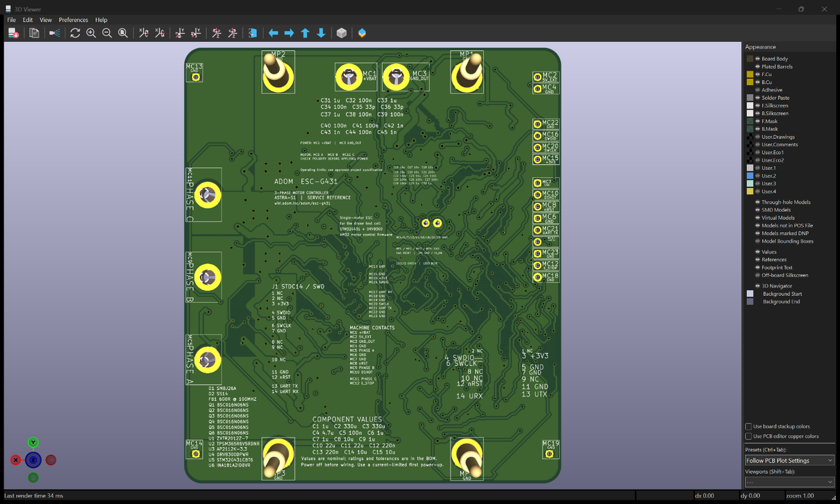The height and width of the screenshot is (504, 840).
Task: Open the View menu
Action: 46,20
